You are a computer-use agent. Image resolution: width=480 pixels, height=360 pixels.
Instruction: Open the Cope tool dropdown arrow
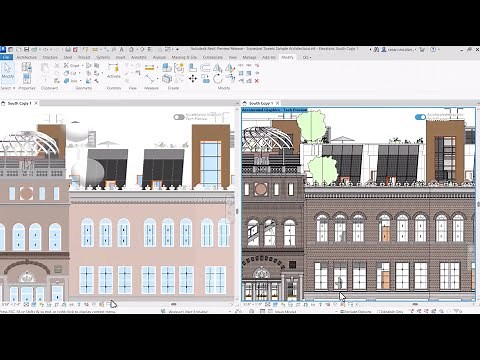(82, 65)
